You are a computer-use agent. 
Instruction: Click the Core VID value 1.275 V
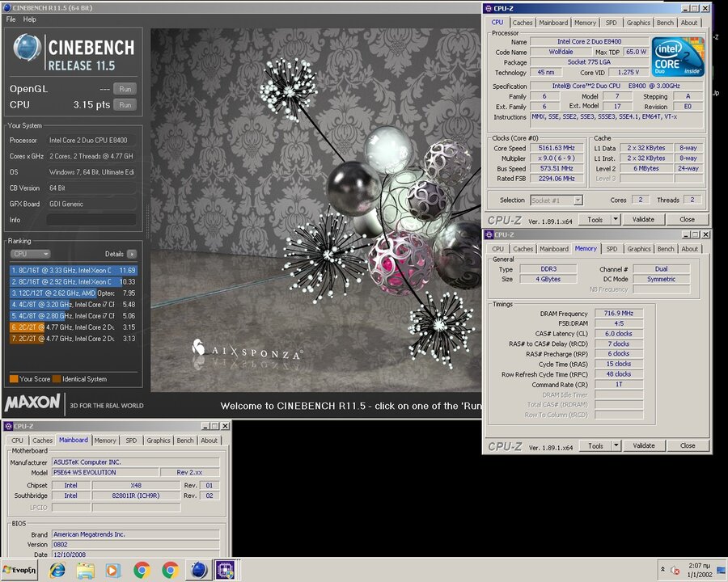coord(629,73)
